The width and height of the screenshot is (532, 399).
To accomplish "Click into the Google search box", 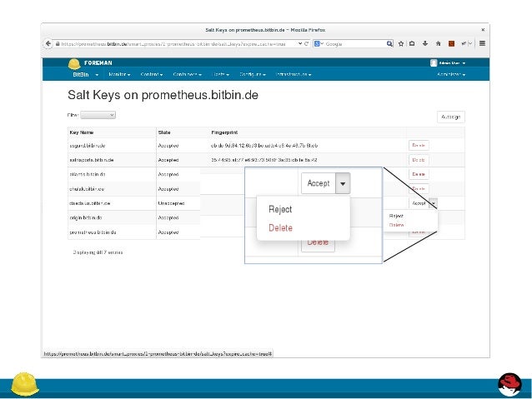I will (354, 43).
